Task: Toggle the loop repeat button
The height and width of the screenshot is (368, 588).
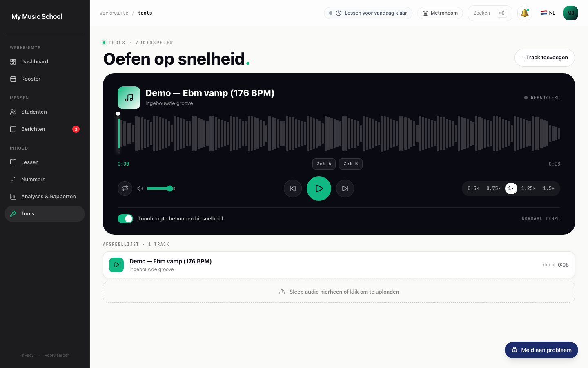Action: pos(125,188)
